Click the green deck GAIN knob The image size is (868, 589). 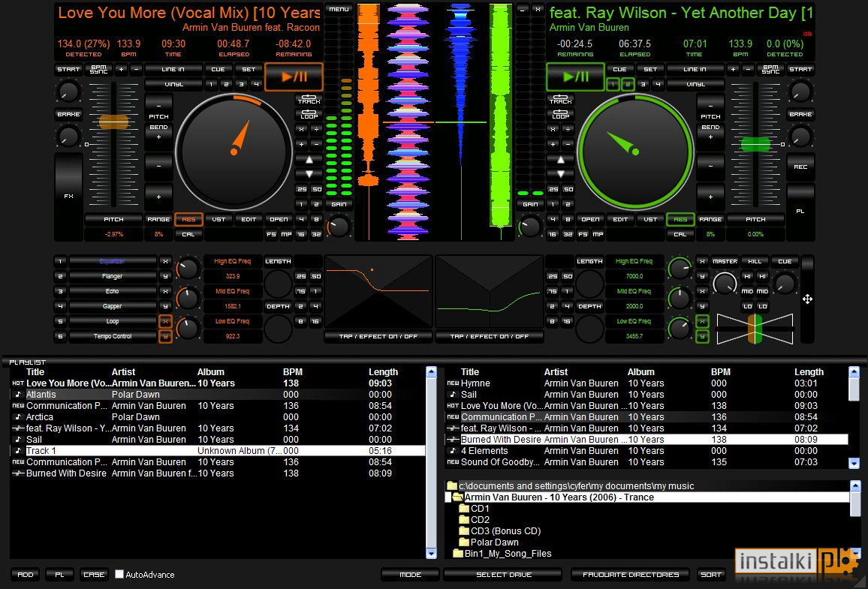point(530,226)
